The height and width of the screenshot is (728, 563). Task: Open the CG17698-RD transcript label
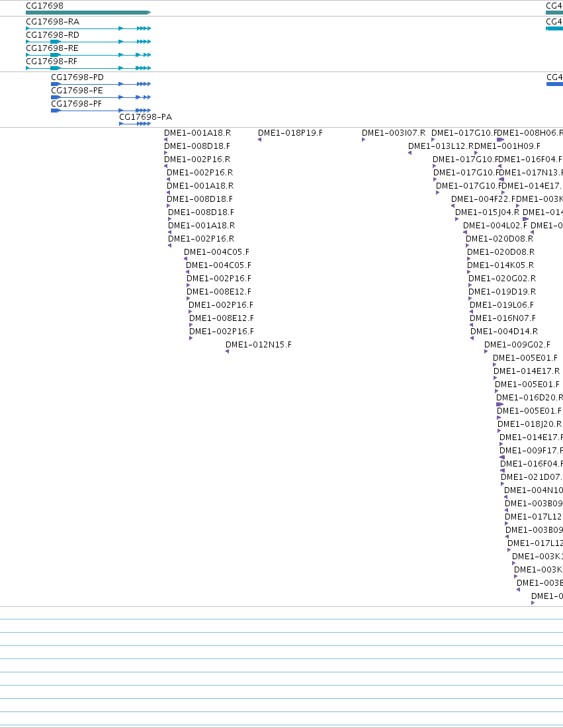coord(52,35)
